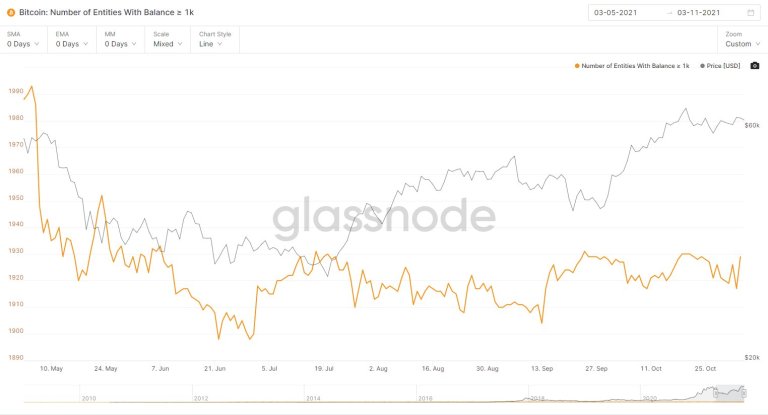Open the EMA 0 Days dropdown

tap(72, 40)
